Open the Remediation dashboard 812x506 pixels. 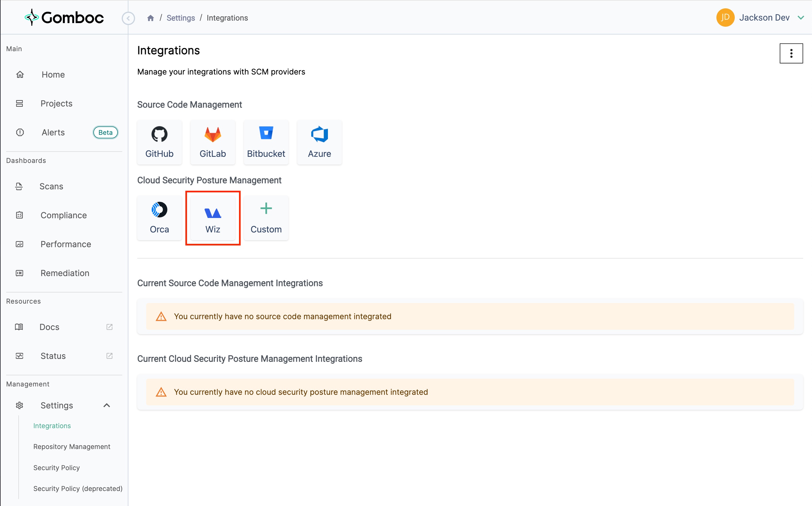65,273
